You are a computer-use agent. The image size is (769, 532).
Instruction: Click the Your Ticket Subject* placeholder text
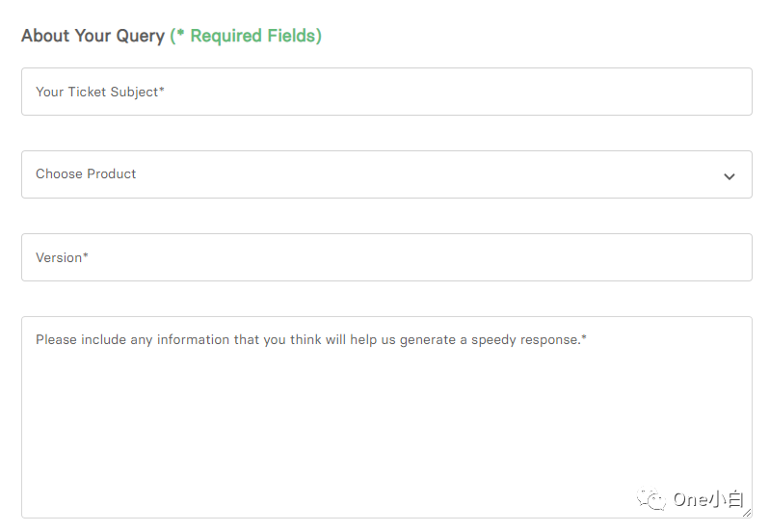(99, 92)
